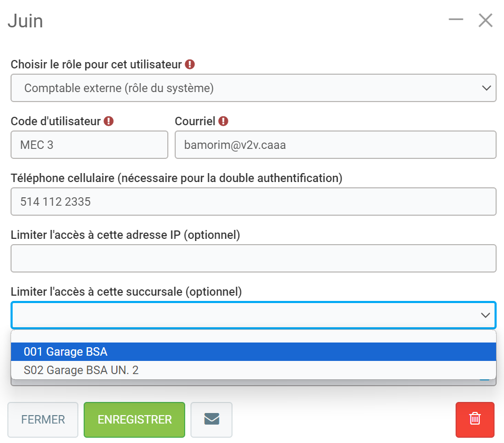504x443 pixels.
Task: Select the empty option in succursale list
Action: tap(253, 337)
